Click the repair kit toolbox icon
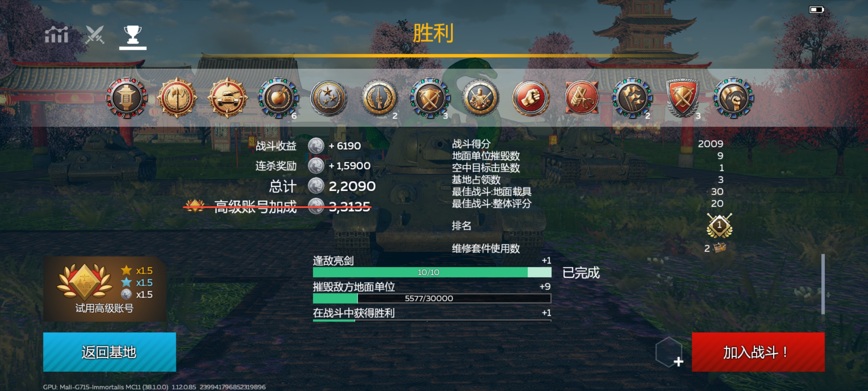868x391 pixels. [x=720, y=248]
